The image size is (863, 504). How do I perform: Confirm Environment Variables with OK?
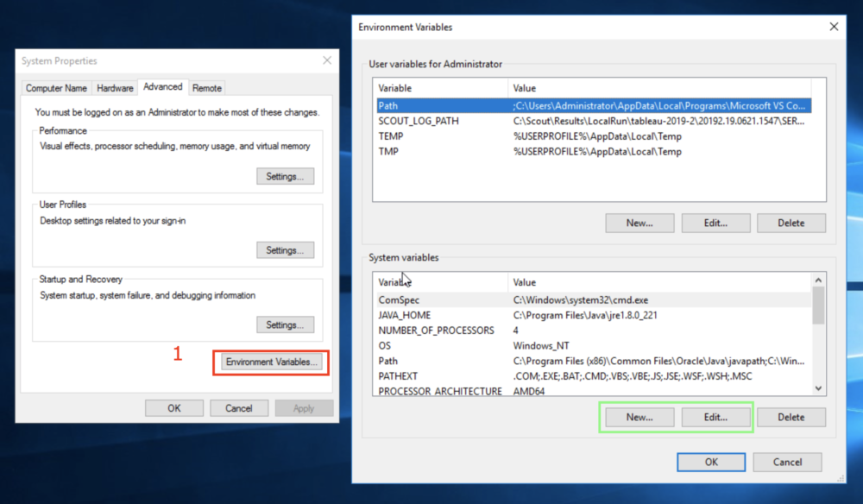(711, 463)
